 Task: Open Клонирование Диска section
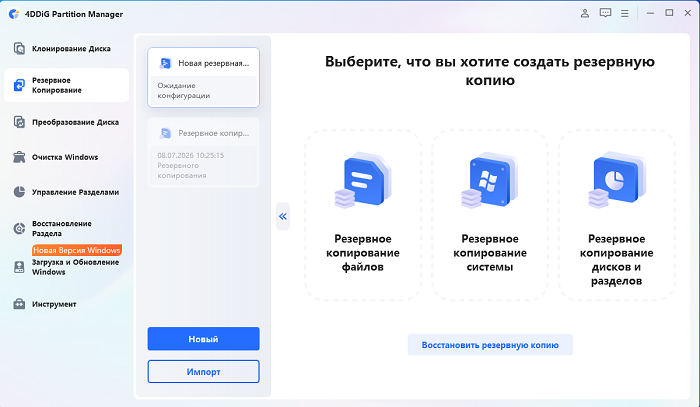tap(67, 48)
